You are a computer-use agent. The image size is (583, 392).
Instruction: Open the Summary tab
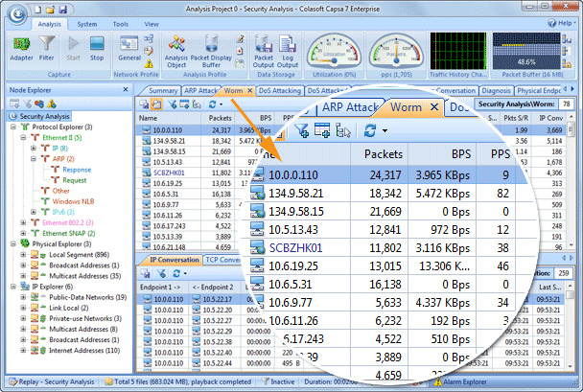162,91
